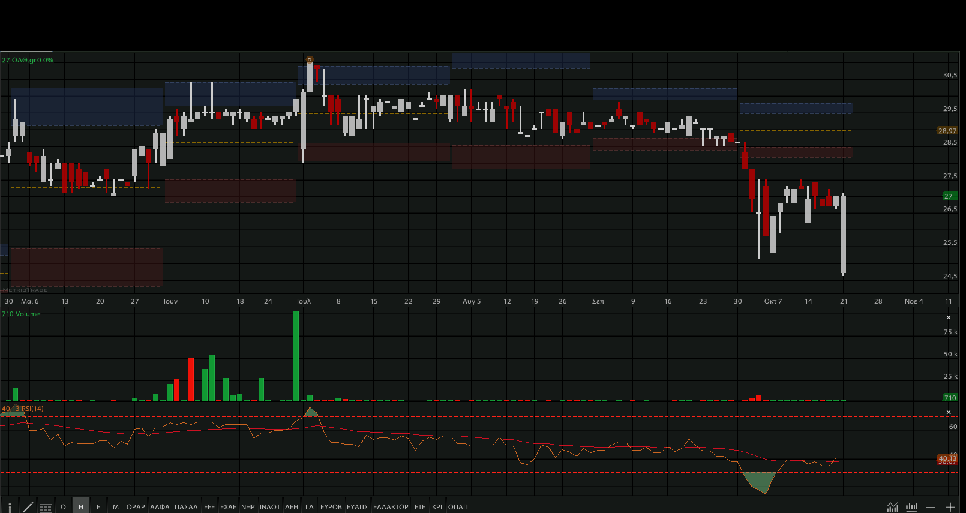
Task: Click the orange 28.57 price axis label
Action: (947, 130)
